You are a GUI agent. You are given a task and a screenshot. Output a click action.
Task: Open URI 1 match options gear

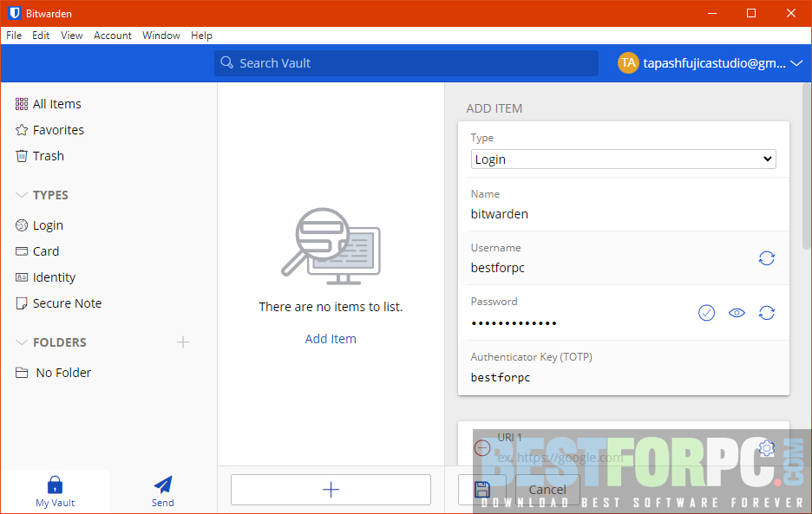click(x=766, y=448)
